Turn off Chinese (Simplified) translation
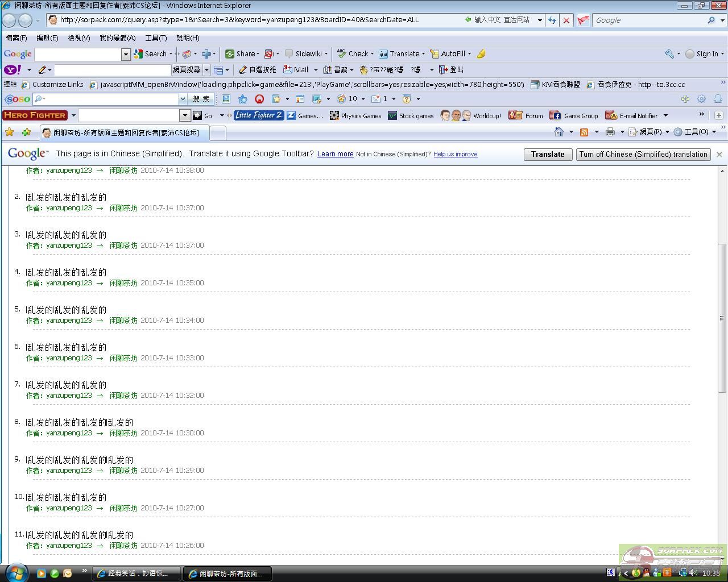Viewport: 728px width, 582px height. click(x=643, y=154)
